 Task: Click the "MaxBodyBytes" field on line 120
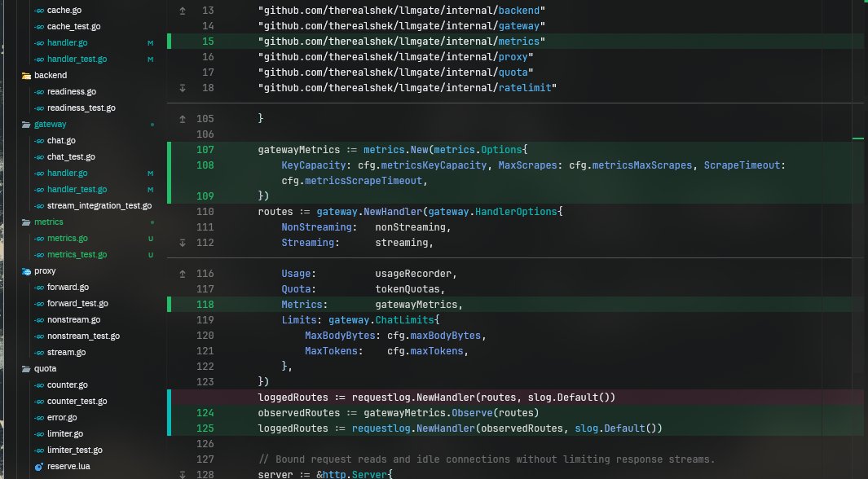tap(340, 336)
